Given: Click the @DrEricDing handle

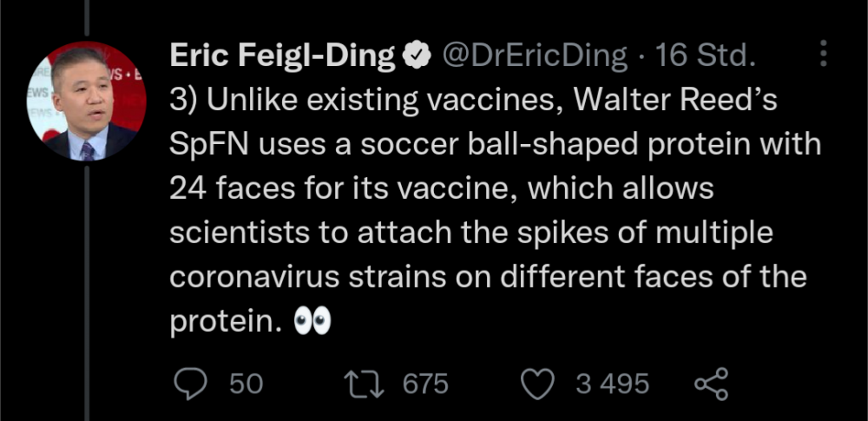Looking at the screenshot, I should [x=534, y=56].
